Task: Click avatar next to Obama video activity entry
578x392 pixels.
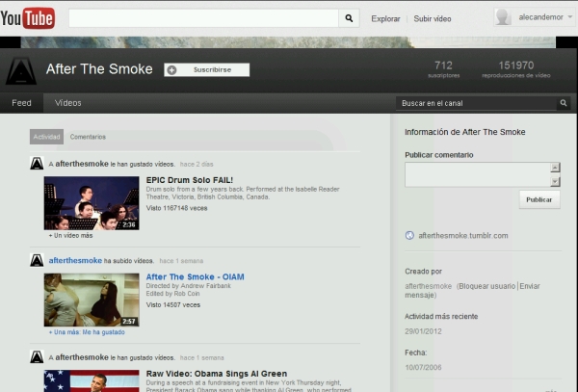Action: pyautogui.click(x=37, y=356)
